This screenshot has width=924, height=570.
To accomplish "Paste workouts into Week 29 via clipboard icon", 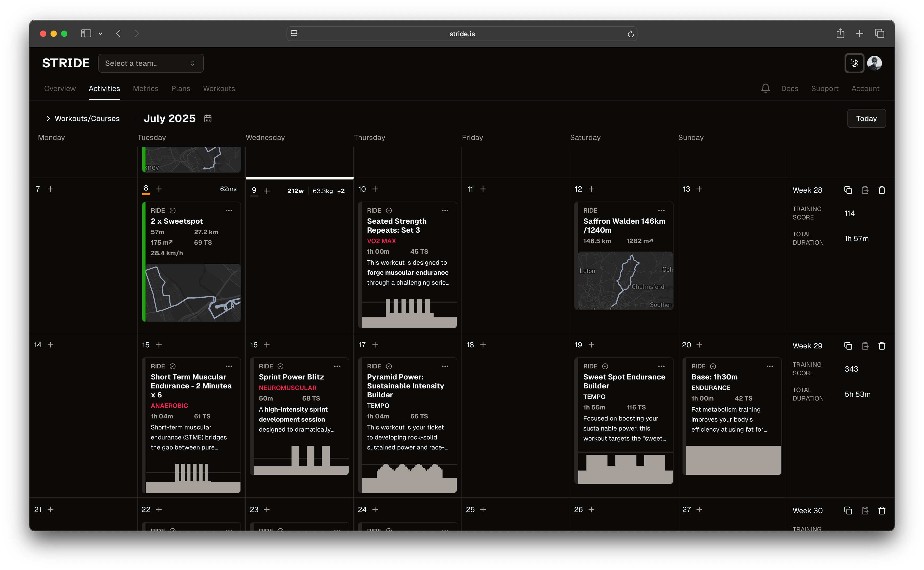I will pyautogui.click(x=865, y=346).
